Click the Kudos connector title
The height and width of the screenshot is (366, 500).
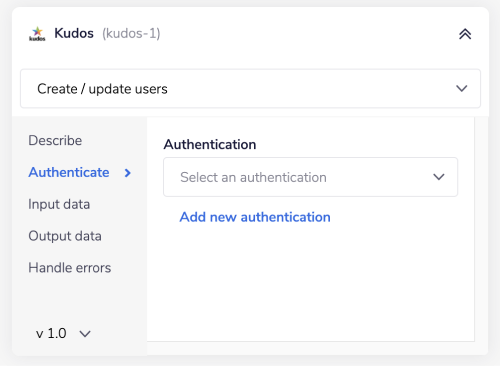coord(74,33)
